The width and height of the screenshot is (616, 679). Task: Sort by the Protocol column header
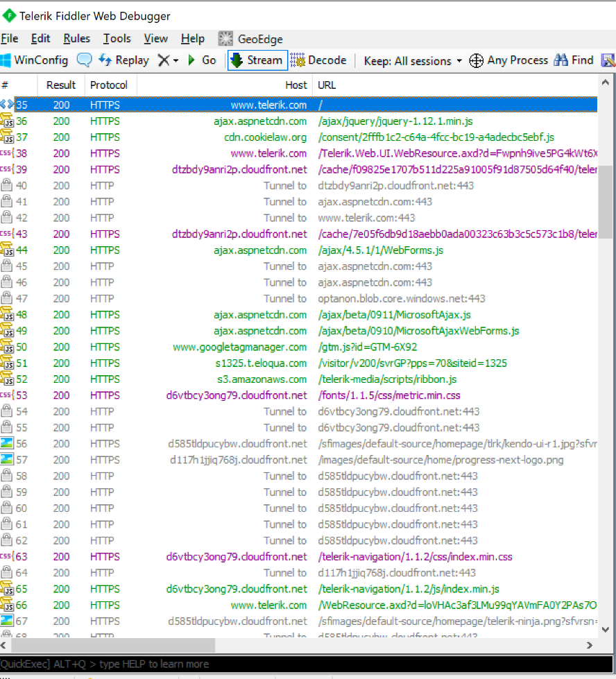(x=111, y=85)
